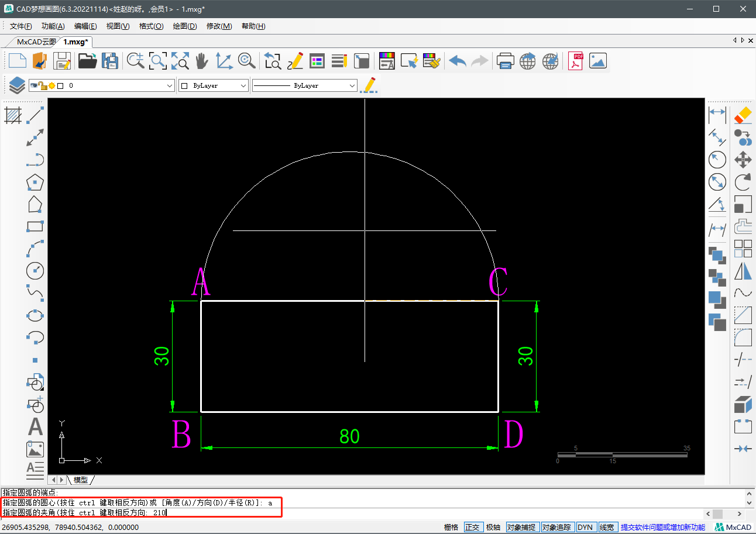Open the 绘图(D) menu
756x534 pixels.
tap(185, 26)
